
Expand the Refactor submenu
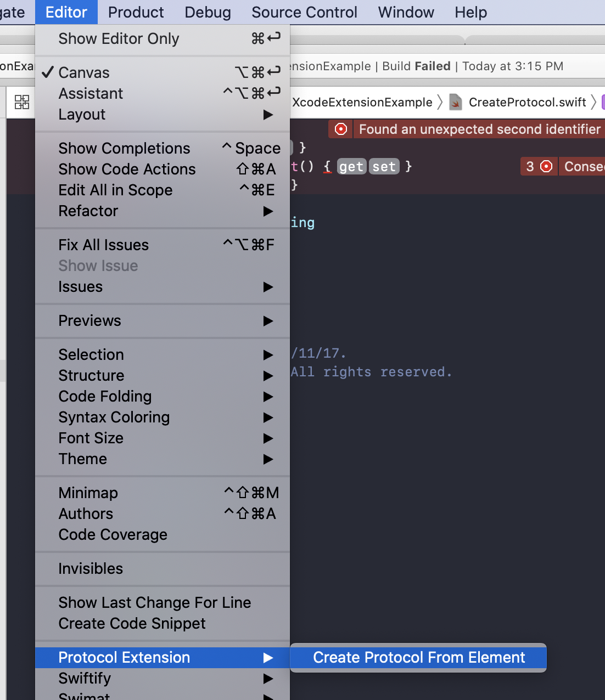point(163,211)
